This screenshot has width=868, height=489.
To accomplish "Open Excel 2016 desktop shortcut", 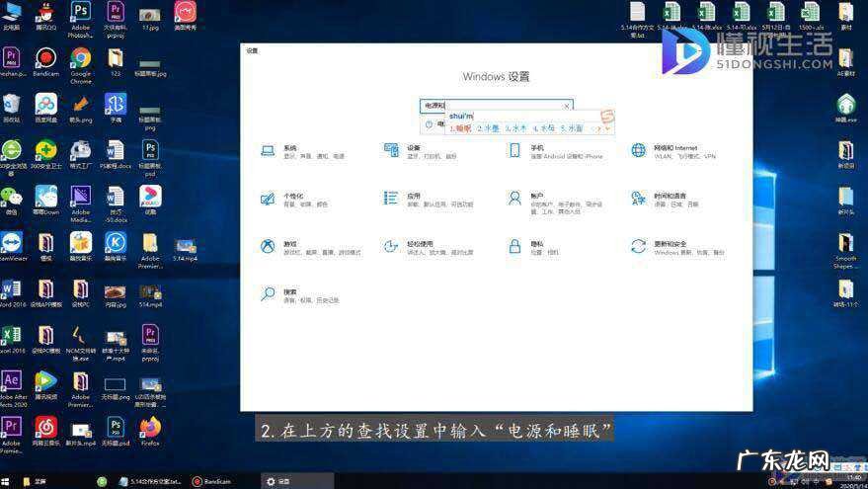I will (x=12, y=340).
